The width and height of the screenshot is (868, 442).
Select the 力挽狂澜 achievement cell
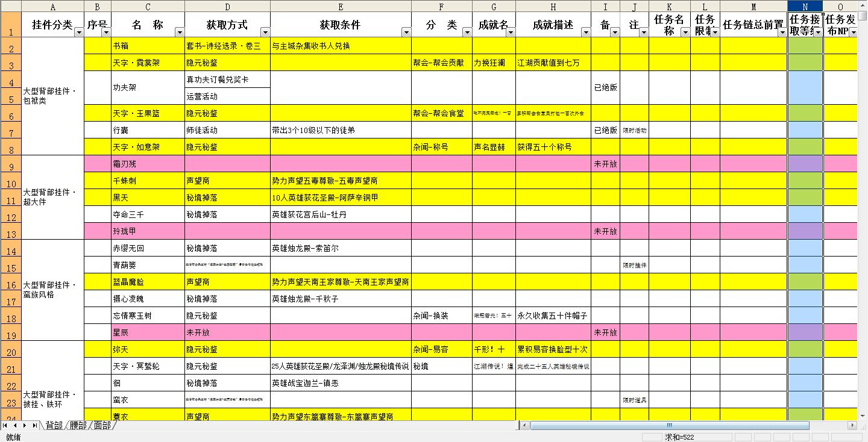coord(494,63)
